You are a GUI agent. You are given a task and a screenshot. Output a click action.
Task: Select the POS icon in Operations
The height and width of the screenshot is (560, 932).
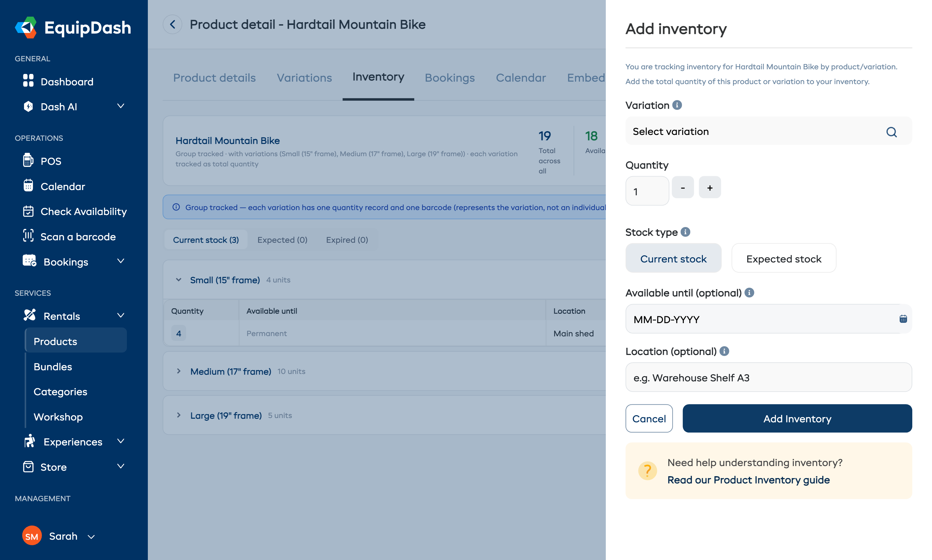tap(28, 160)
